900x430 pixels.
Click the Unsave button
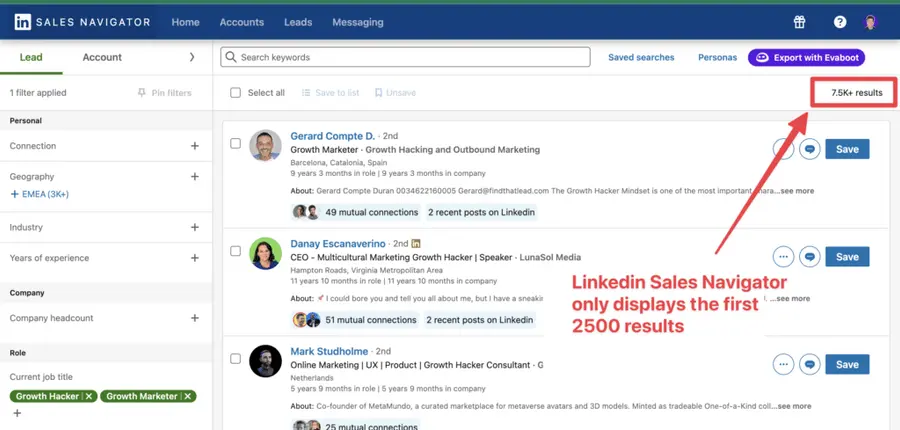tap(395, 92)
